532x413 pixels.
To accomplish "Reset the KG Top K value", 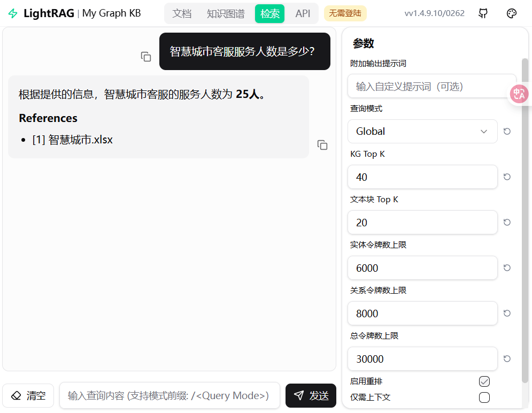I will pyautogui.click(x=507, y=177).
